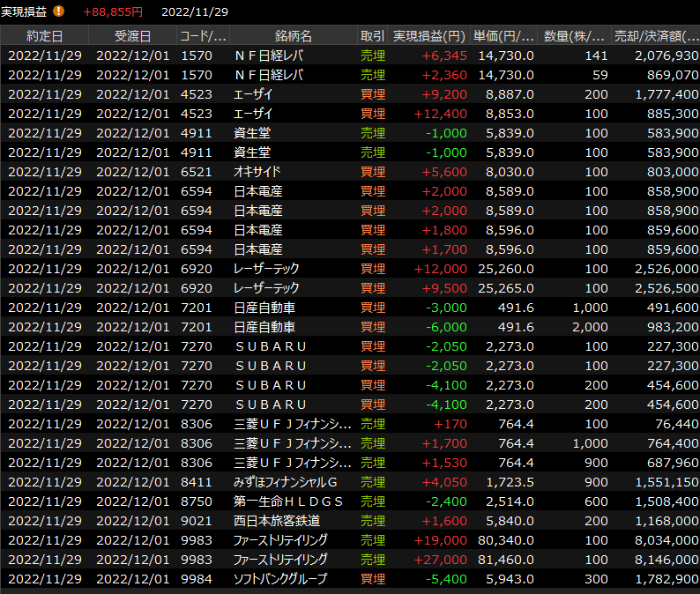Screen dimensions: 700x594
Task: Click the 2022/11/29 date next to total
Action: [x=195, y=11]
